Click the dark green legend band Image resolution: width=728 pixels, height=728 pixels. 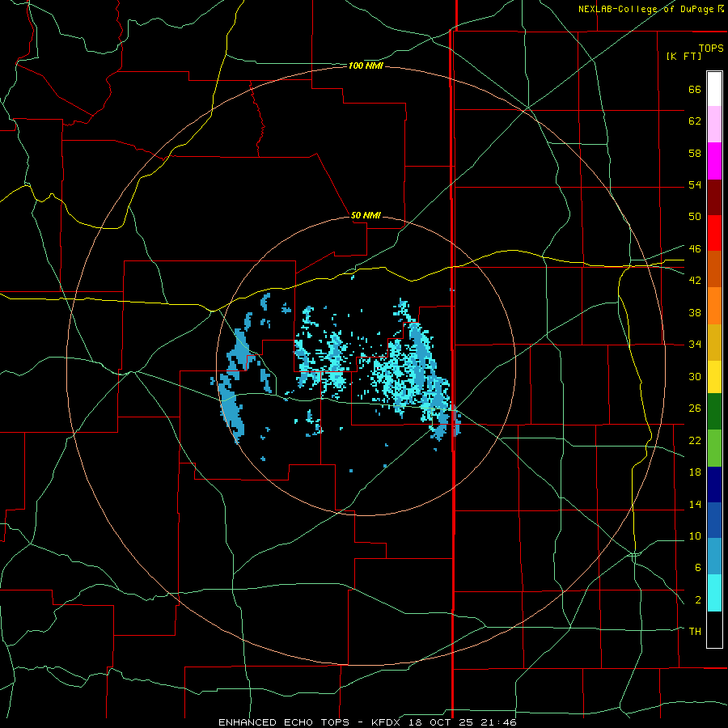714,412
